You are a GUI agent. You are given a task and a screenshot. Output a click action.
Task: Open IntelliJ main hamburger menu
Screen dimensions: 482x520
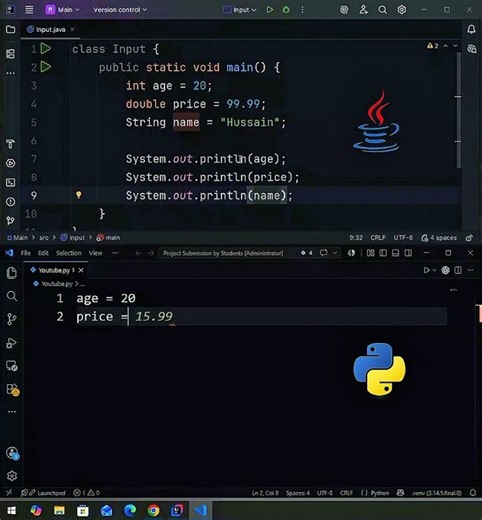[29, 10]
